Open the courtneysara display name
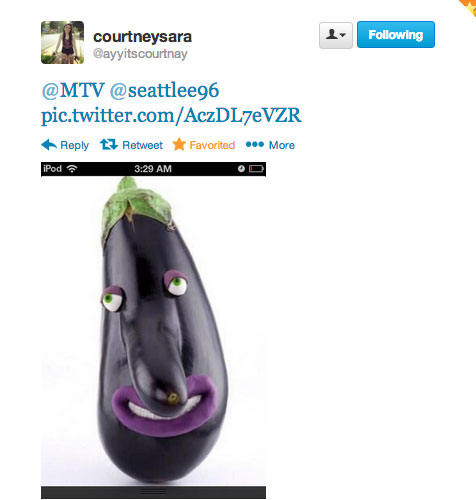The image size is (476, 500). coord(142,37)
